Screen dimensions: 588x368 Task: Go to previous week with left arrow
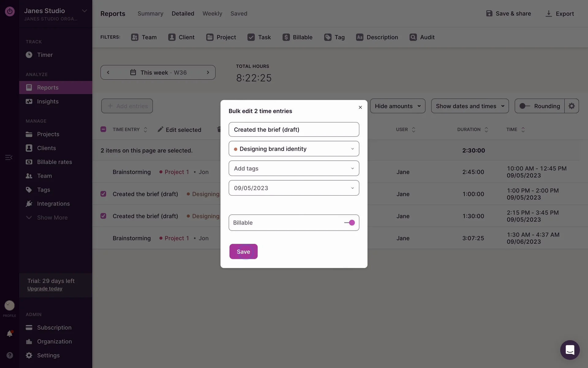coord(108,73)
